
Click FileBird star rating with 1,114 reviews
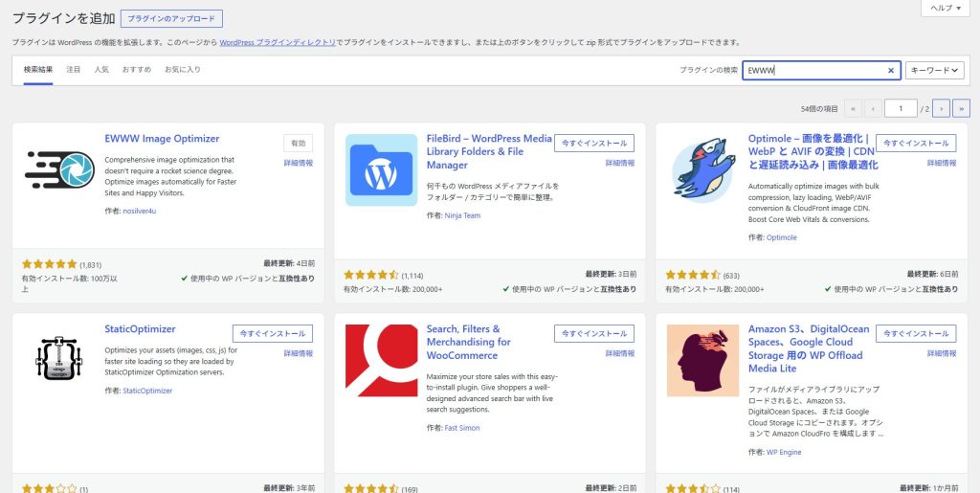pyautogui.click(x=371, y=275)
